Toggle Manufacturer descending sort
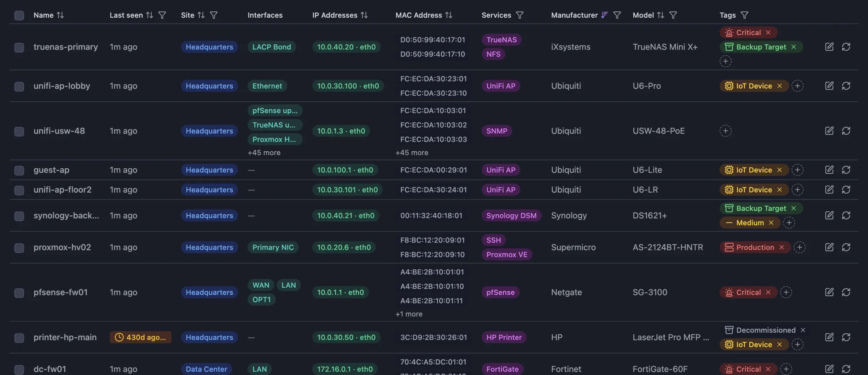 tap(604, 15)
